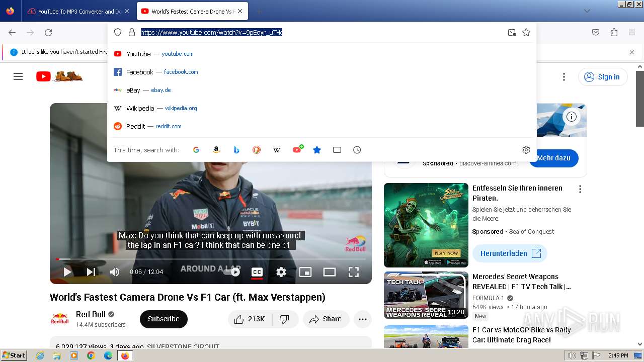Toggle autoplay switch in player
644x362 pixels.
(232, 272)
